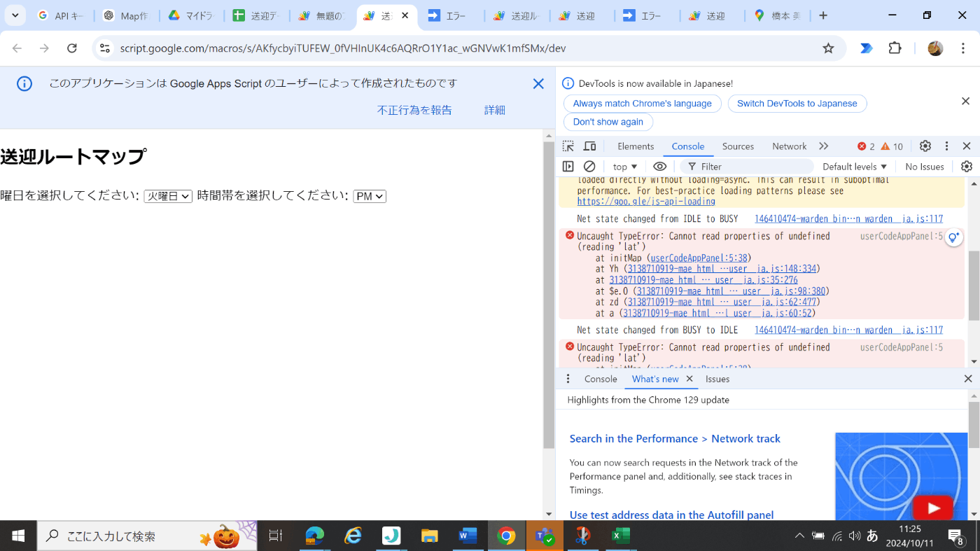
Task: Open Console settings gear next to No Issues
Action: tap(967, 167)
